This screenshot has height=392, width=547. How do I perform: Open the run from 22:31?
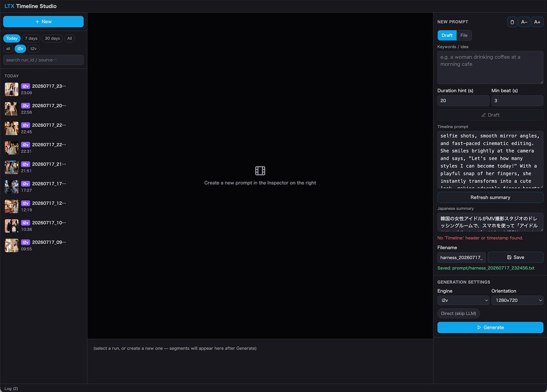[x=43, y=148]
